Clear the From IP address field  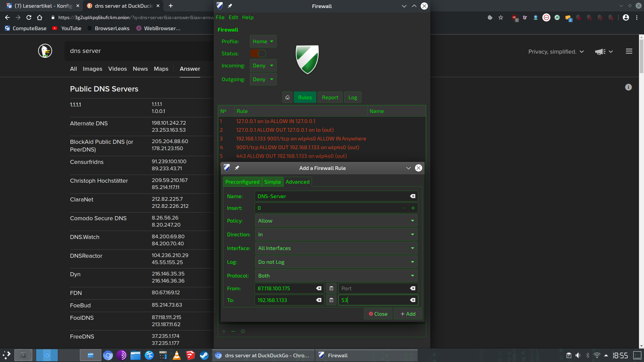(x=319, y=288)
